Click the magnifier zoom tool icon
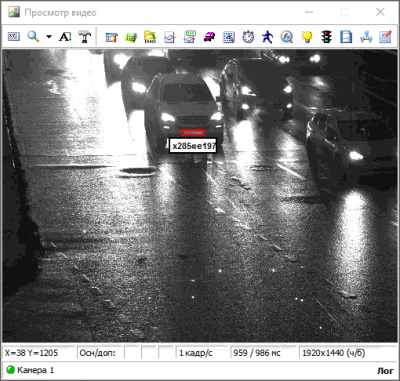The height and width of the screenshot is (381, 400). [33, 36]
